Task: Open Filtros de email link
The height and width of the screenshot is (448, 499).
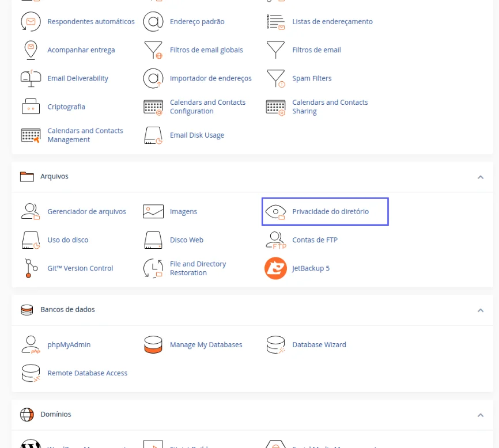Action: [316, 50]
